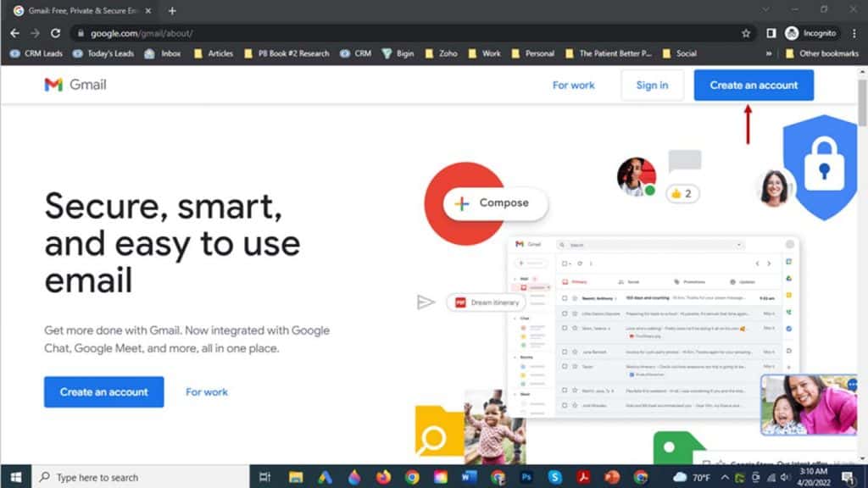Open the clock showing 3:10 AM
The image size is (868, 488).
(814, 477)
